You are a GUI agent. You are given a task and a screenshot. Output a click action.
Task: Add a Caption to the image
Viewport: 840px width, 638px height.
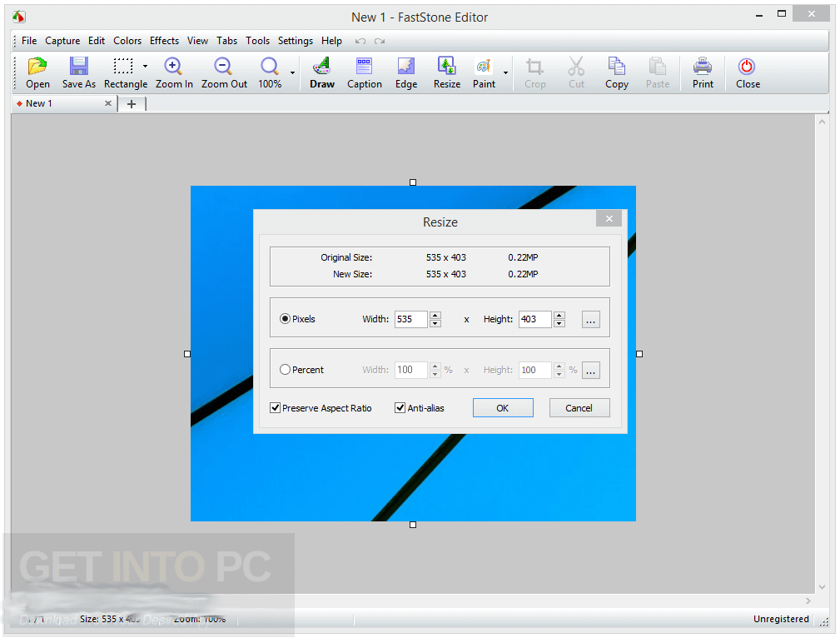coord(365,67)
